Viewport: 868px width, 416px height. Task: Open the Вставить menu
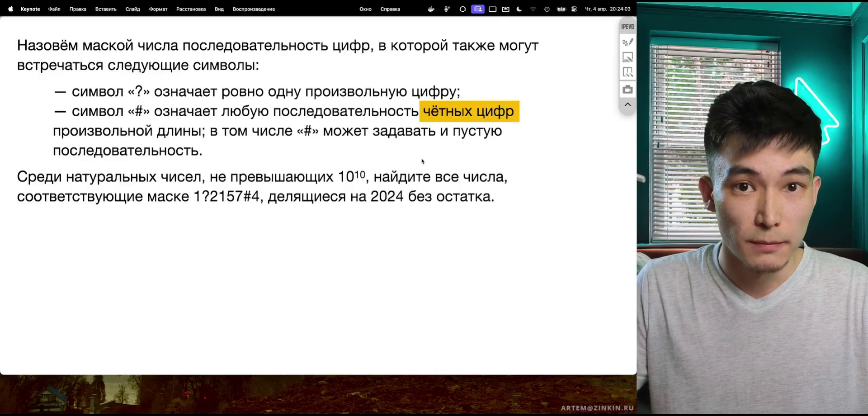pyautogui.click(x=105, y=9)
